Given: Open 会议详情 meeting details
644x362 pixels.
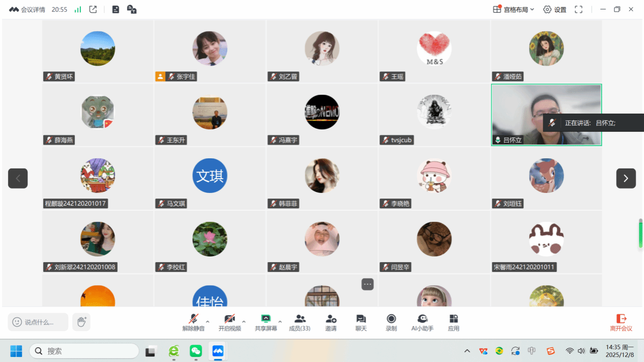Looking at the screenshot, I should [27, 9].
